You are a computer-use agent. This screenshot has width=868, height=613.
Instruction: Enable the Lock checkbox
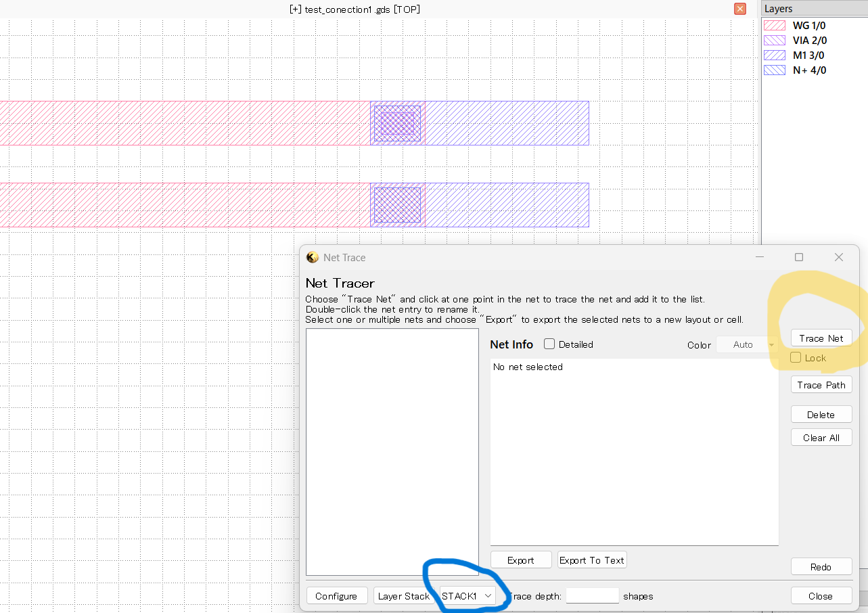tap(796, 357)
